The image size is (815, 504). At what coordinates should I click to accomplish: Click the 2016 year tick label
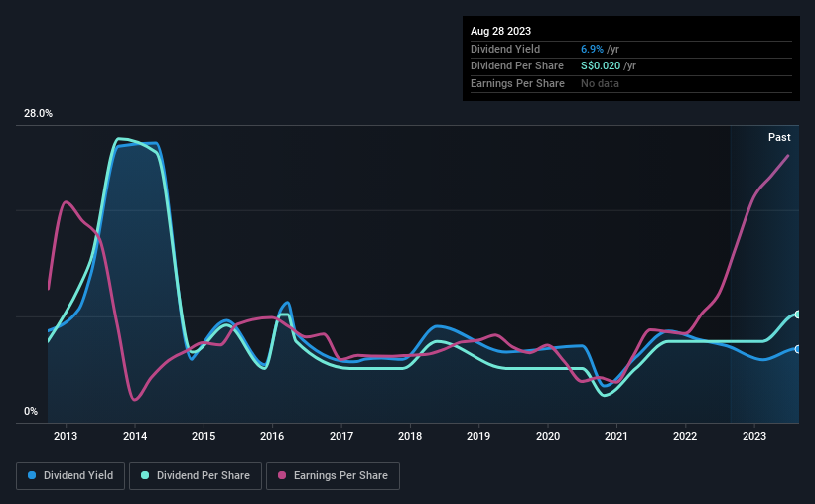[x=273, y=436]
